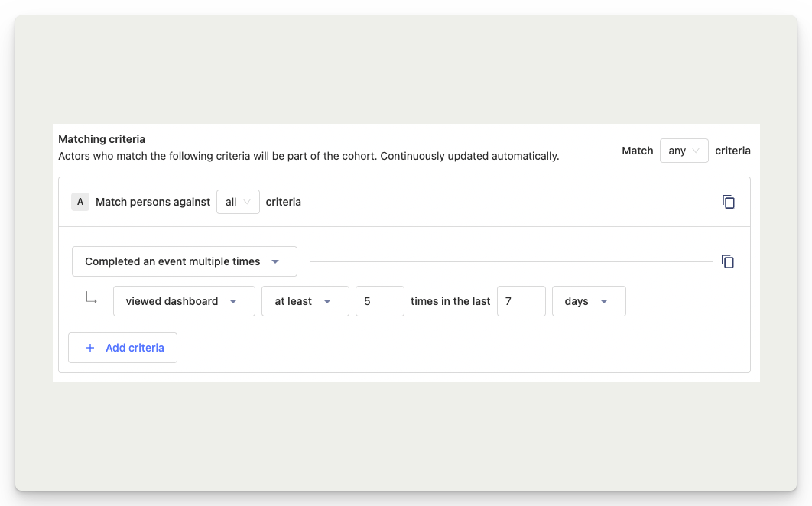The height and width of the screenshot is (506, 812).
Task: Click the chevron in the "all" selector
Action: [247, 202]
